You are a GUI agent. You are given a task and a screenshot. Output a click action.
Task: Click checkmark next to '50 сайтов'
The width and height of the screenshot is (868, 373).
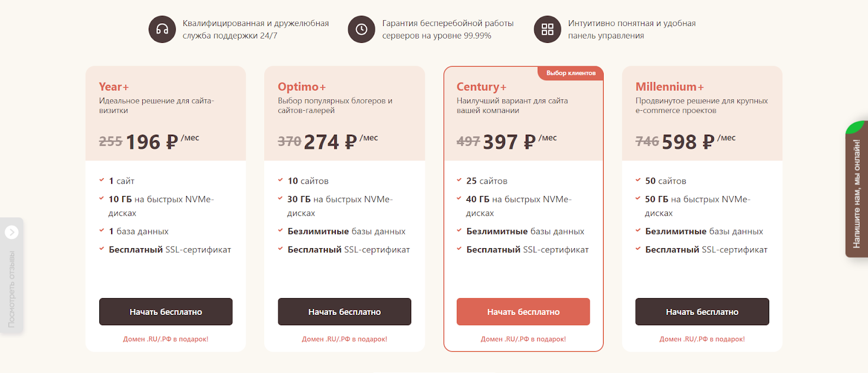(x=638, y=180)
